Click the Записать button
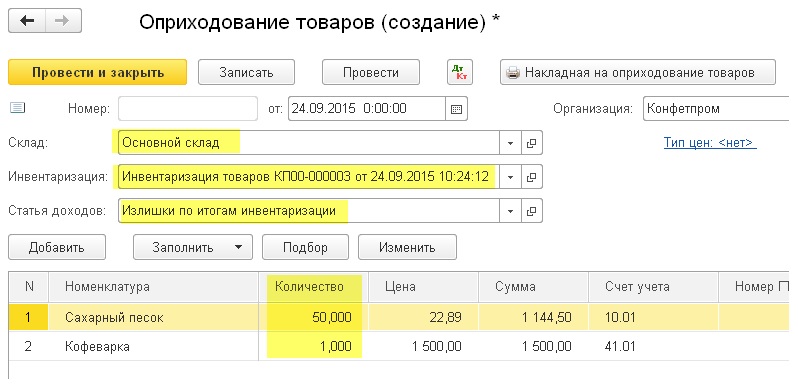798x392 pixels. [246, 72]
